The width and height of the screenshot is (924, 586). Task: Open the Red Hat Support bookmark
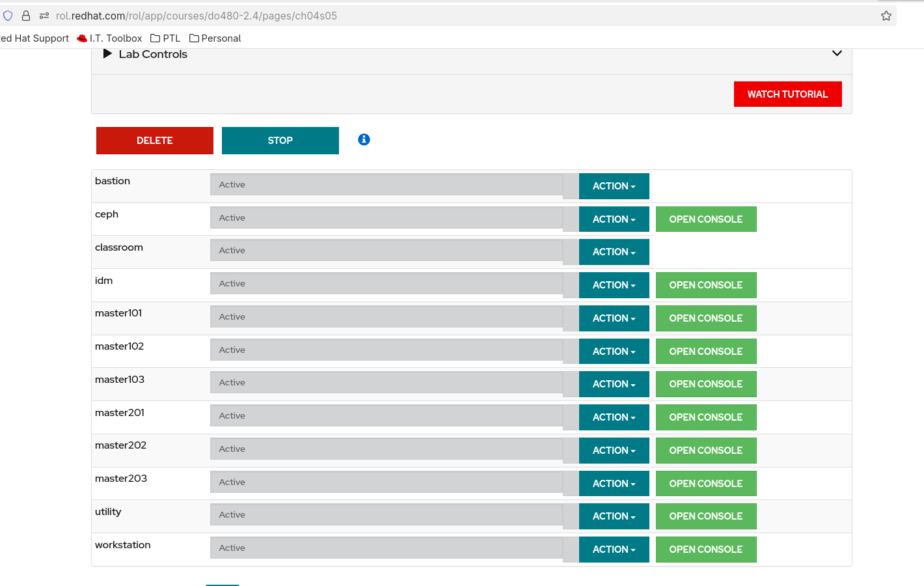[34, 38]
